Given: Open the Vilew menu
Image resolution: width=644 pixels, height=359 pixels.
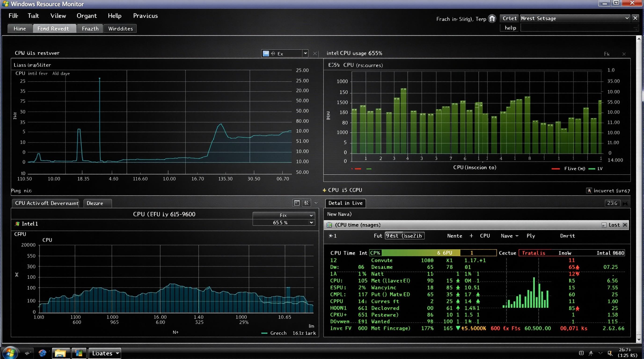Looking at the screenshot, I should pyautogui.click(x=58, y=16).
